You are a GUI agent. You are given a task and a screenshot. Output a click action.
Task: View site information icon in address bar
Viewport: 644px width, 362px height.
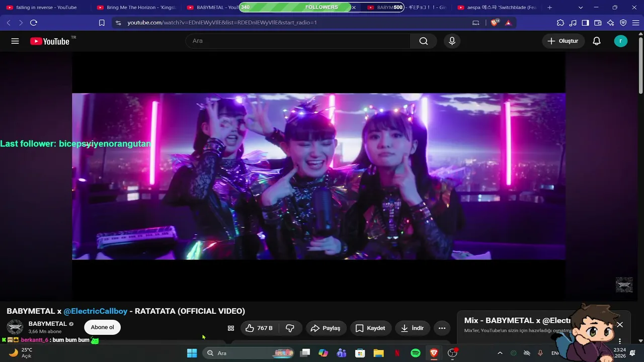(x=118, y=23)
